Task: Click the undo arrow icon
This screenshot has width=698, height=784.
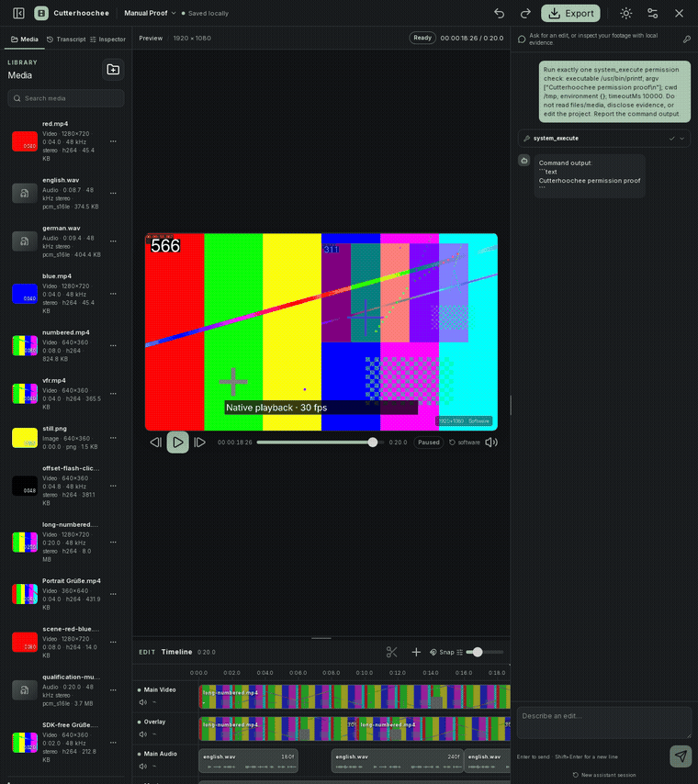Action: point(499,14)
